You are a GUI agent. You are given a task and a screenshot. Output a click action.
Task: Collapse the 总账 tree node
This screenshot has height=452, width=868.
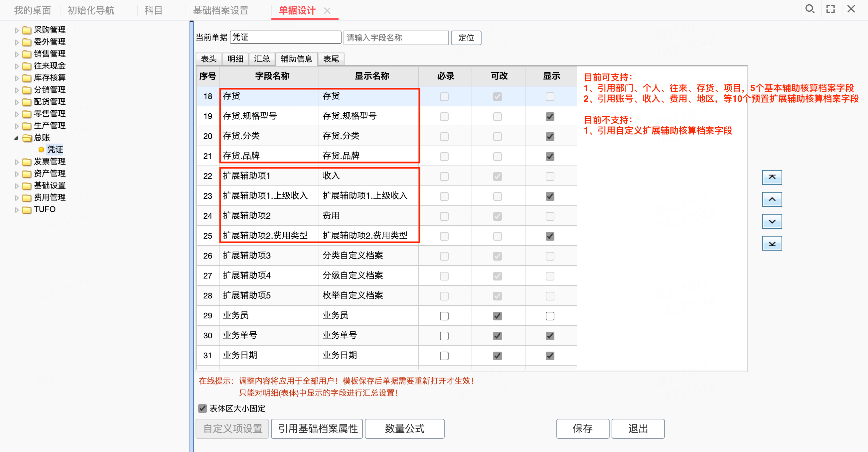pos(16,138)
